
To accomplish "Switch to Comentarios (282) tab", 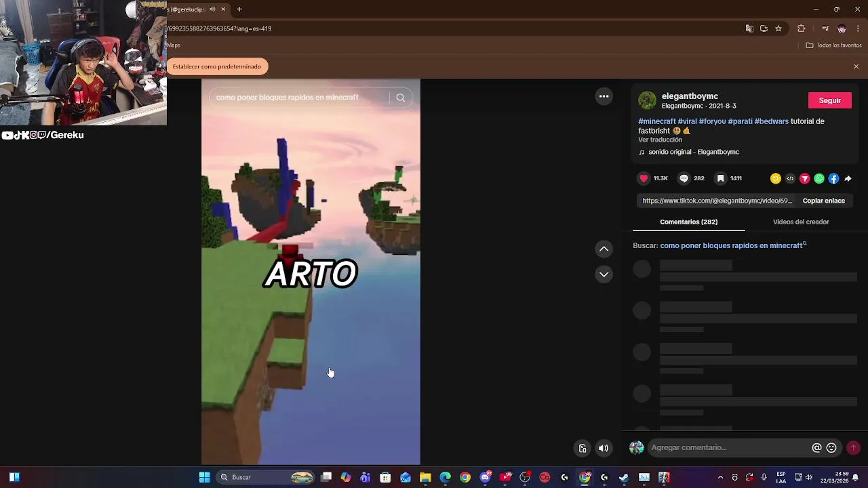I will (x=688, y=222).
